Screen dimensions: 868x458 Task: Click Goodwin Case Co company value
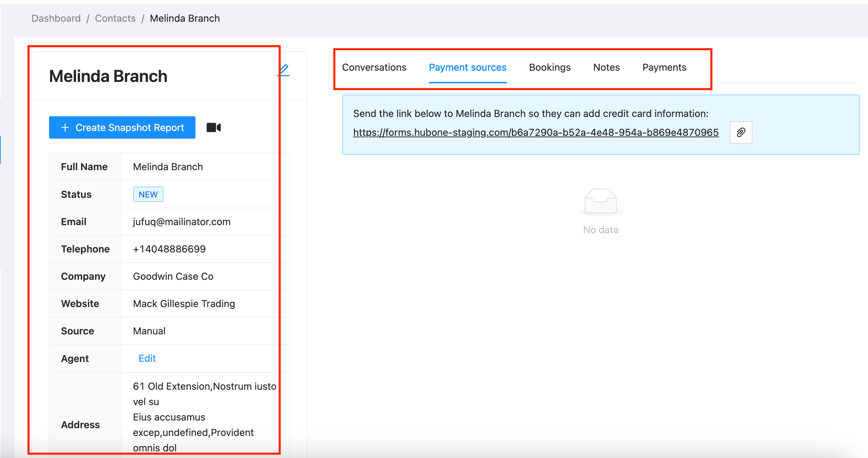click(173, 276)
